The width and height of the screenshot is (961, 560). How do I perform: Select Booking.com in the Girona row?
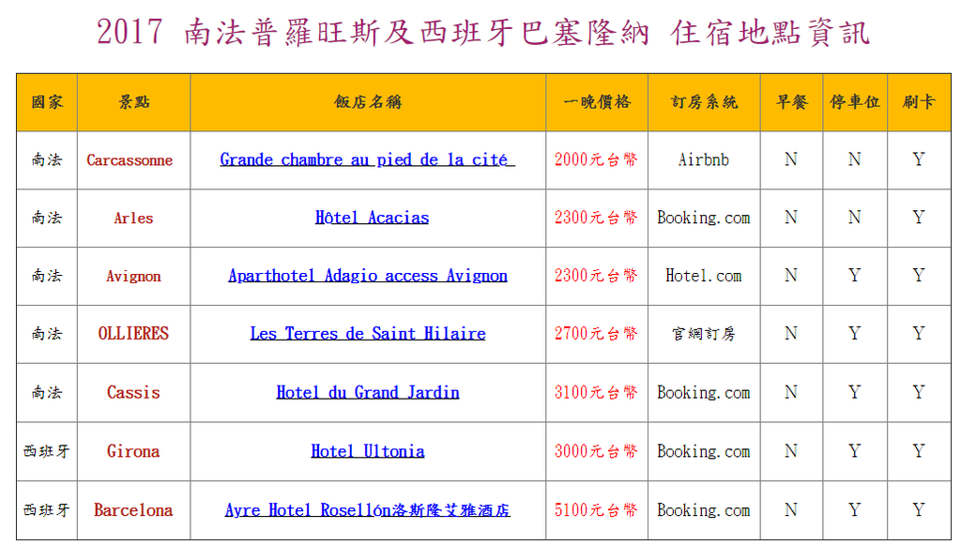(x=704, y=451)
